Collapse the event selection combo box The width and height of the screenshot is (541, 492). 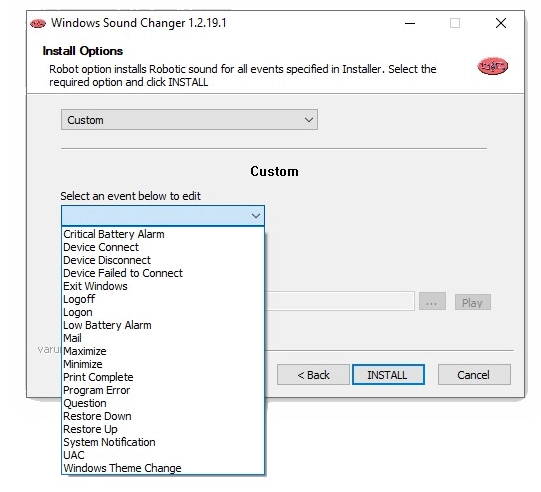point(163,216)
